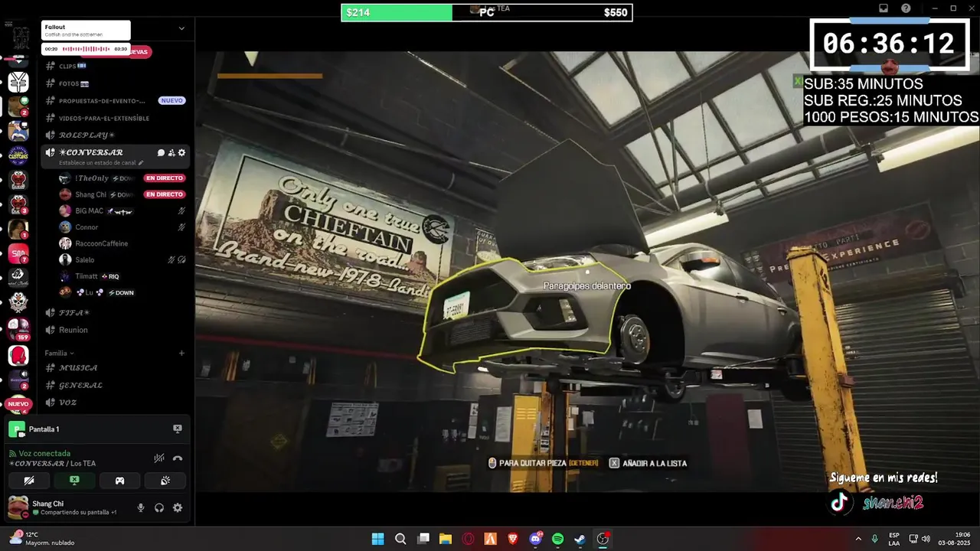Watch !TheOnly's EN DIRECTO stream
The image size is (980, 551).
click(x=165, y=178)
